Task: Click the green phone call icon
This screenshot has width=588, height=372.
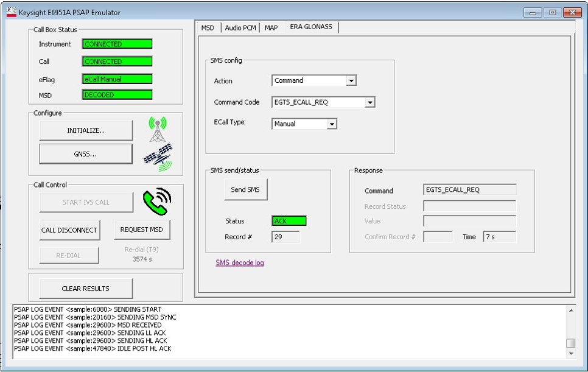Action: point(156,202)
